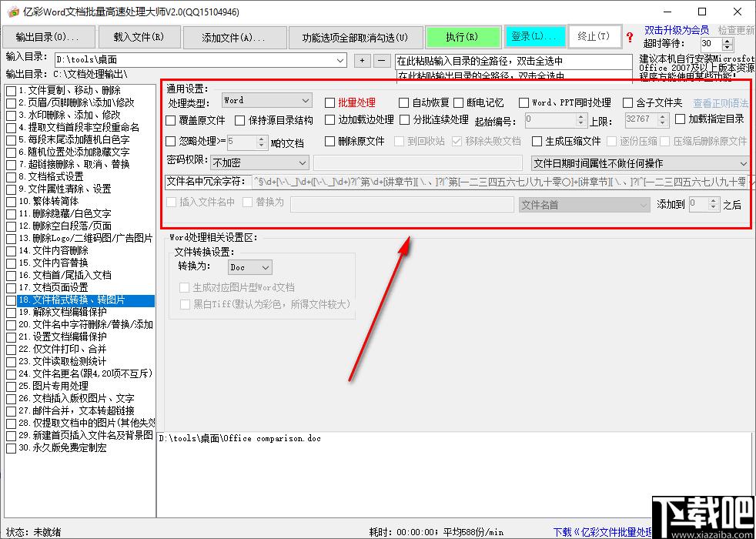This screenshot has width=756, height=539.
Task: Select 12.删除空白段落/页面 item
Action: point(65,226)
